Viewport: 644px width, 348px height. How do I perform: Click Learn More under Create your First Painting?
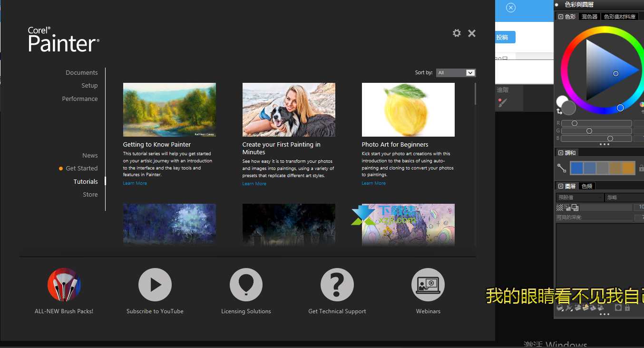[x=254, y=184]
